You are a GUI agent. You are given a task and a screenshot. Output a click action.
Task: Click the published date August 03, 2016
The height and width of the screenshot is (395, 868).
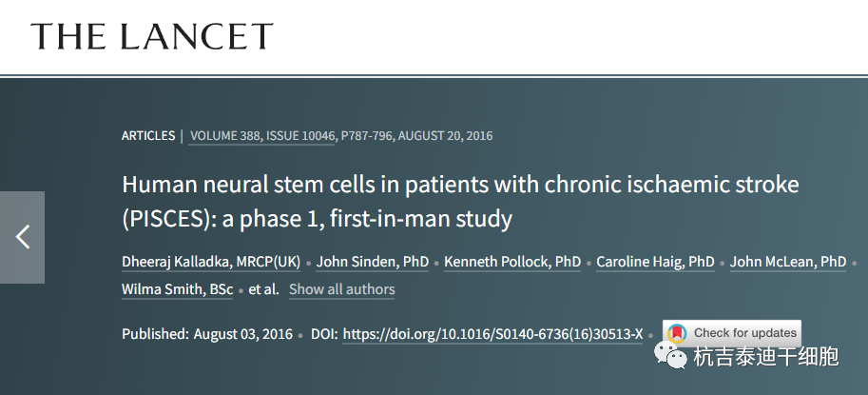point(243,334)
